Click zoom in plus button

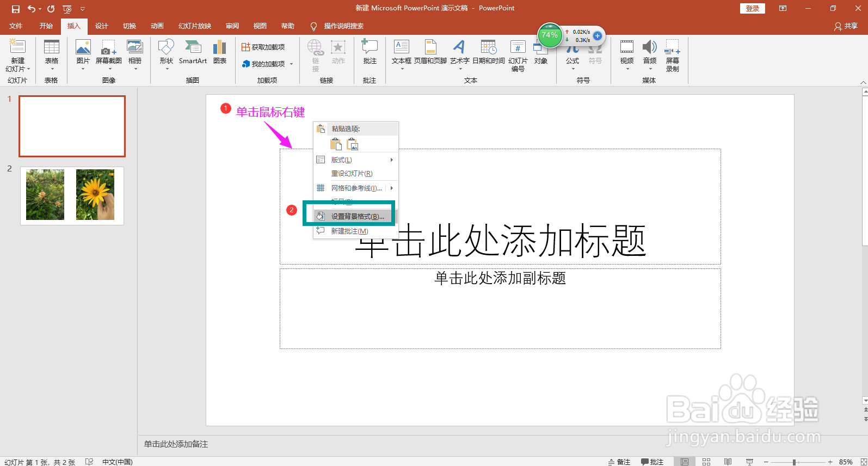click(x=830, y=462)
